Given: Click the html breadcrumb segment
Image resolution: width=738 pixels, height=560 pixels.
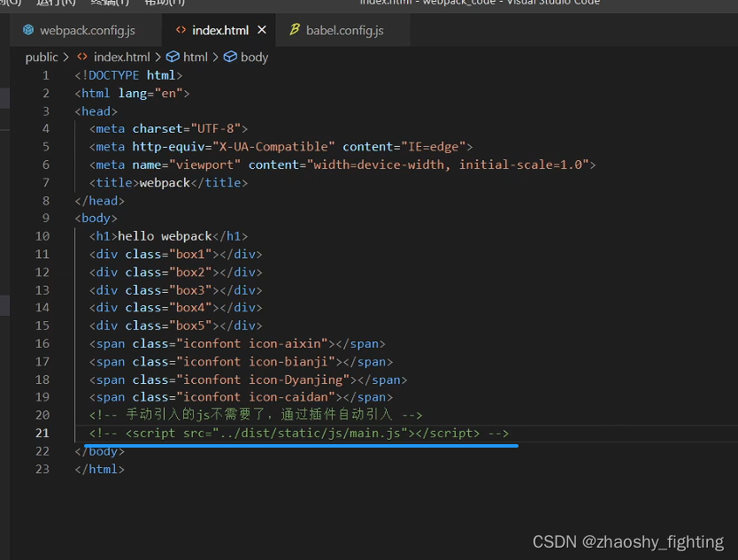Looking at the screenshot, I should (x=196, y=57).
